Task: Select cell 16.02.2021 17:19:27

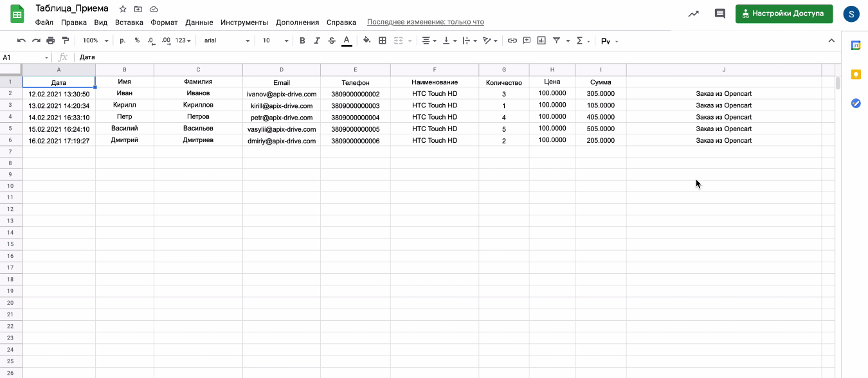Action: (x=59, y=140)
